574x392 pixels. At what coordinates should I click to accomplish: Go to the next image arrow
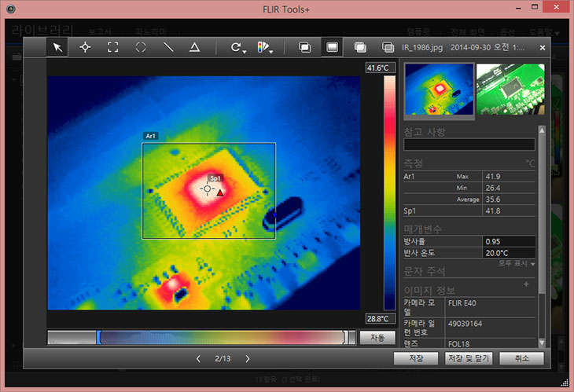click(248, 359)
